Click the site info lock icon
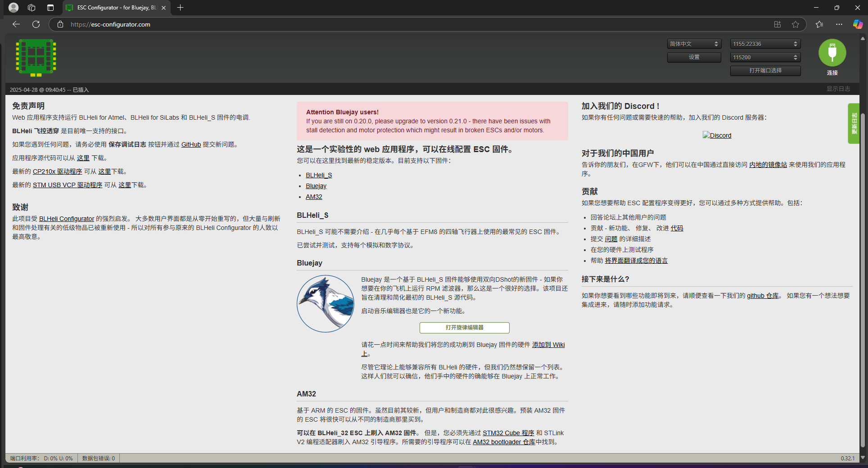Image resolution: width=868 pixels, height=468 pixels. (60, 24)
